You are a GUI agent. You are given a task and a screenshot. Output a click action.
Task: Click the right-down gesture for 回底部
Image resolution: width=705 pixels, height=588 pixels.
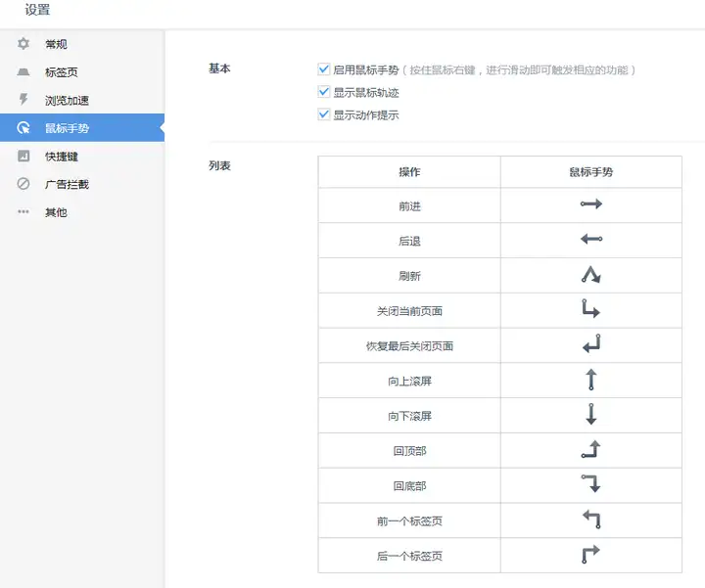[x=590, y=483]
